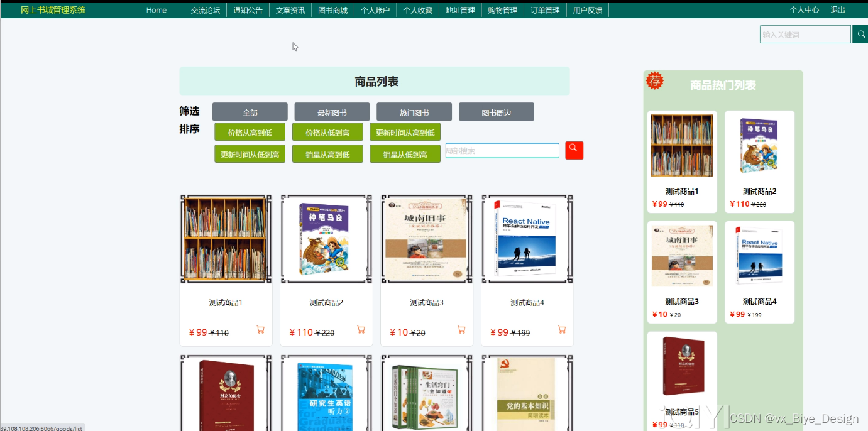Open 购物管理 menu item

tap(502, 10)
